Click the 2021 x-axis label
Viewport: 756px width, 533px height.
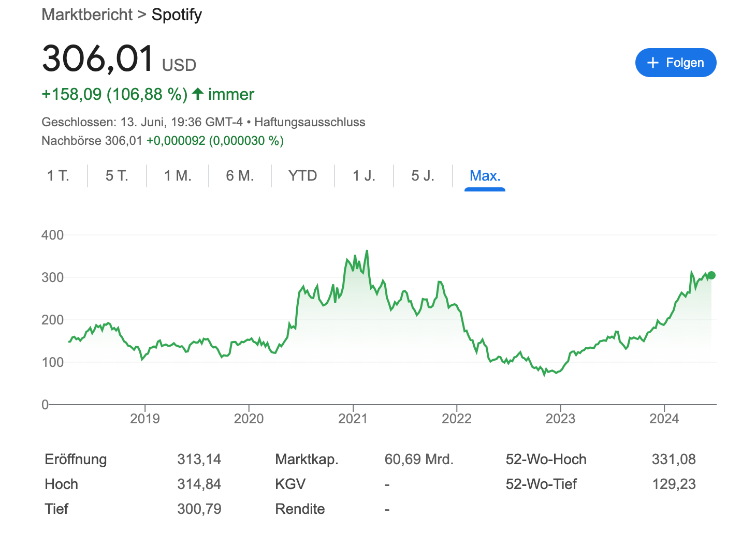353,419
